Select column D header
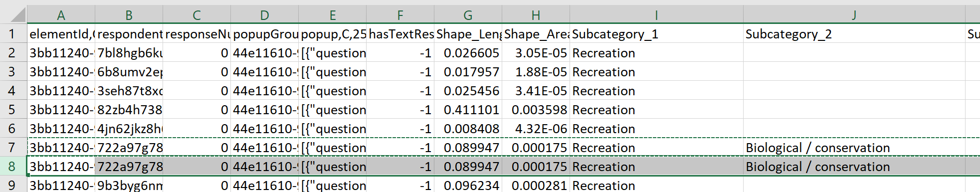 [x=264, y=15]
